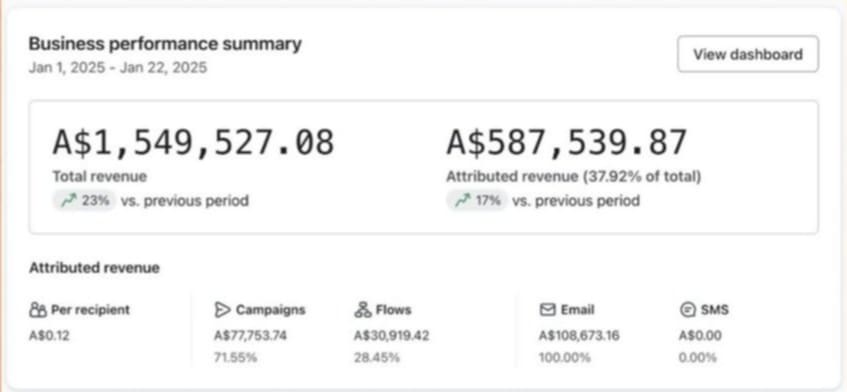Click the Email envelope icon
This screenshot has height=392, width=847.
pos(547,310)
